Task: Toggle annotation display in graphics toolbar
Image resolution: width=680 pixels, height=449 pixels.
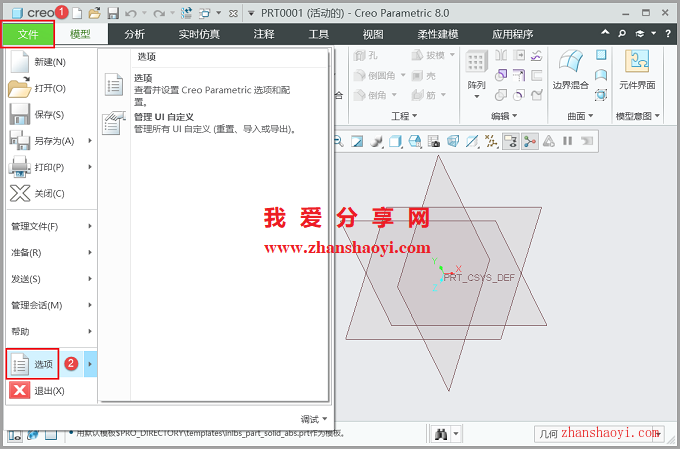Action: point(510,141)
